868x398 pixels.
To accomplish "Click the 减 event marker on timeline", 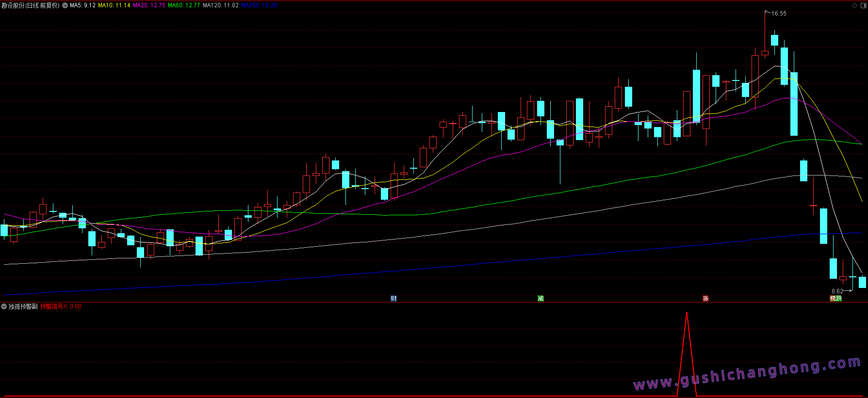I will click(x=540, y=298).
